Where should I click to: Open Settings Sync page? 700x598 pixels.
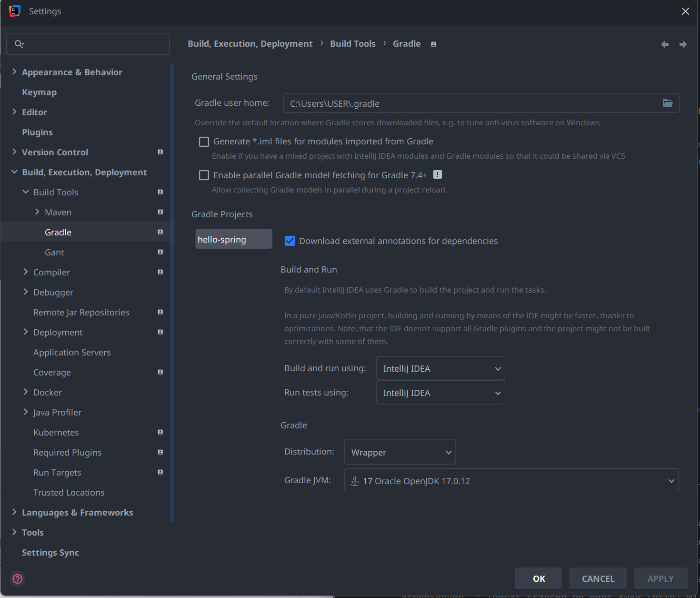50,552
